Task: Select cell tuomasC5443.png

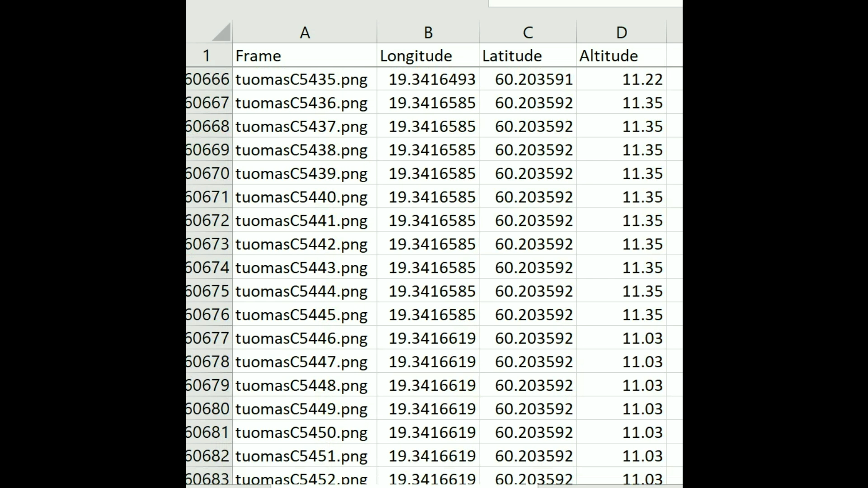Action: point(305,267)
